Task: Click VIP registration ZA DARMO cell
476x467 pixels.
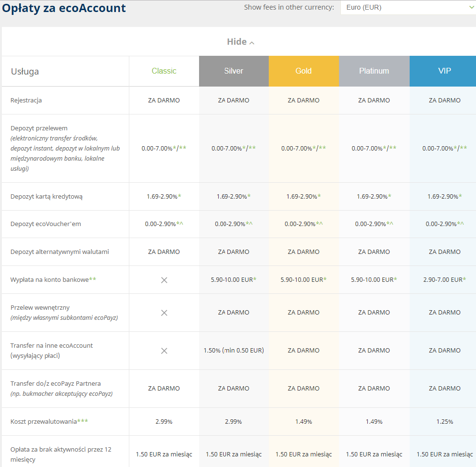Action: pos(444,100)
